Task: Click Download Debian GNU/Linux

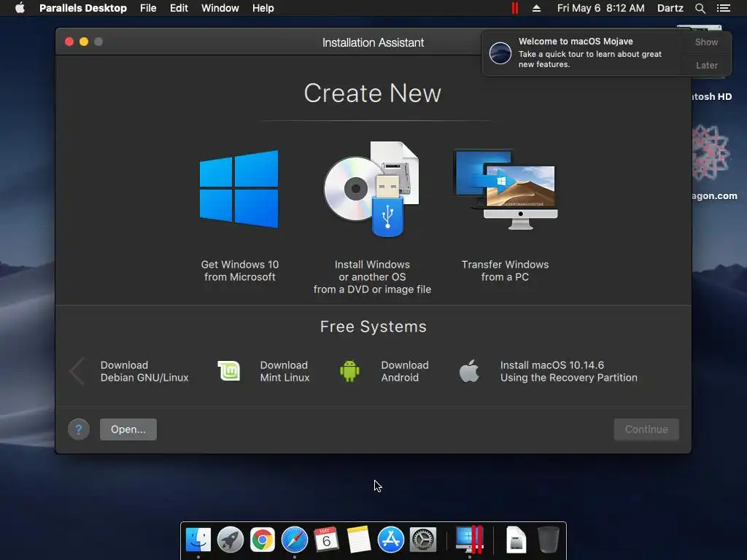Action: pos(144,371)
